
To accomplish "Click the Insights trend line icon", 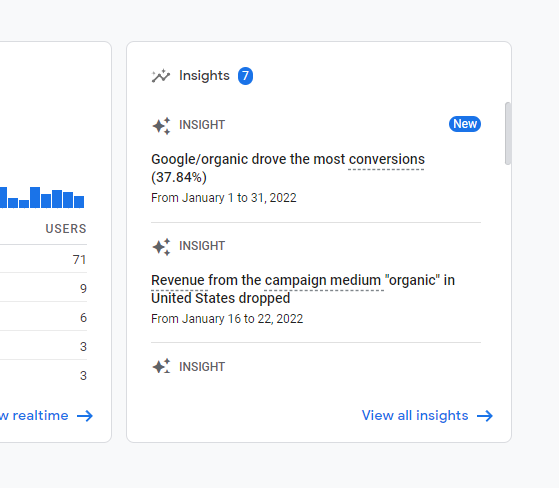I will [x=161, y=76].
